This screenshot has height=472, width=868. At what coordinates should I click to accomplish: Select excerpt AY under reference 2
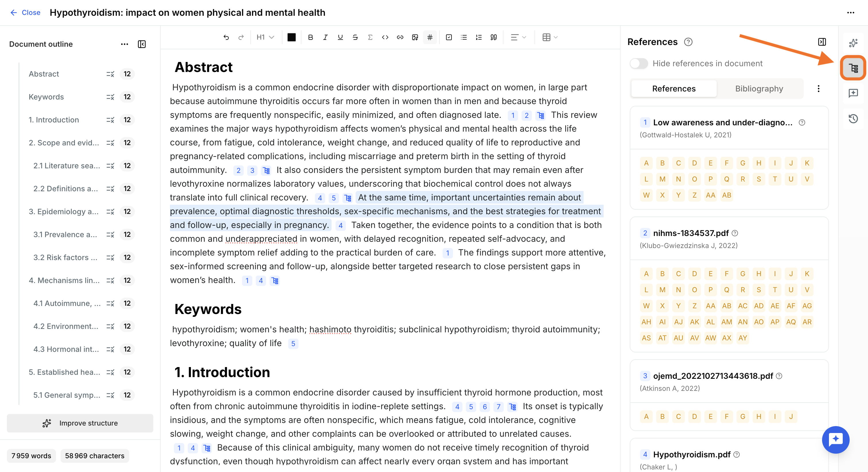[x=743, y=338]
